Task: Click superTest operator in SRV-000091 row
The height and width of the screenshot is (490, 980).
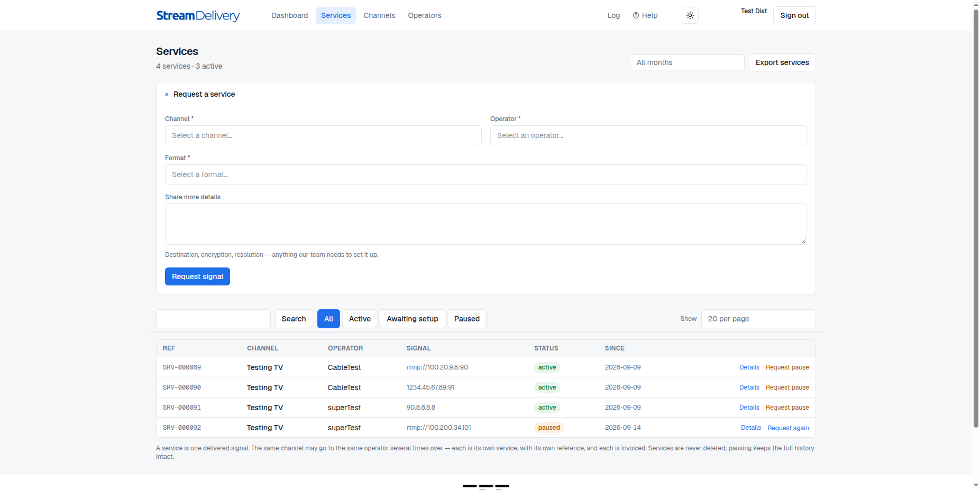Action: [344, 408]
